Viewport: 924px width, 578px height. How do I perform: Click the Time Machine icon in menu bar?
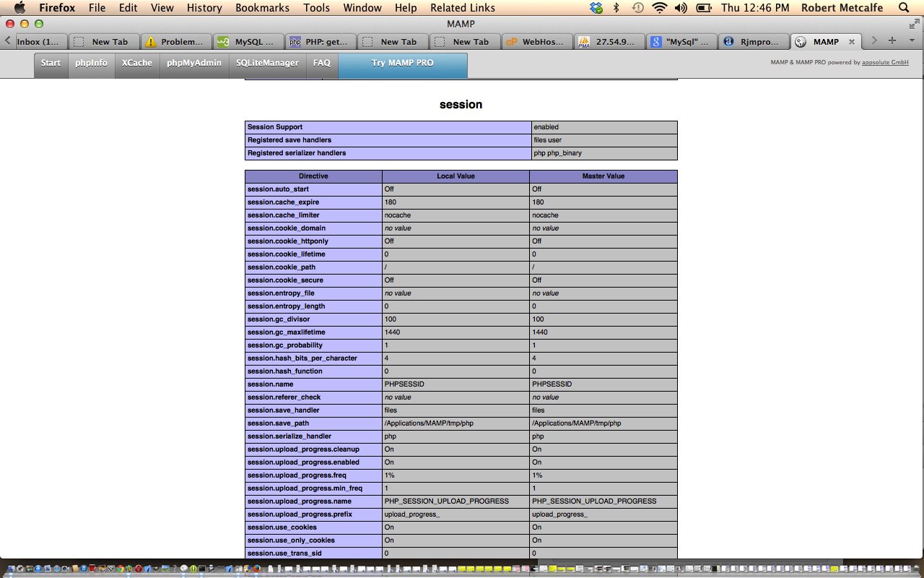[637, 8]
